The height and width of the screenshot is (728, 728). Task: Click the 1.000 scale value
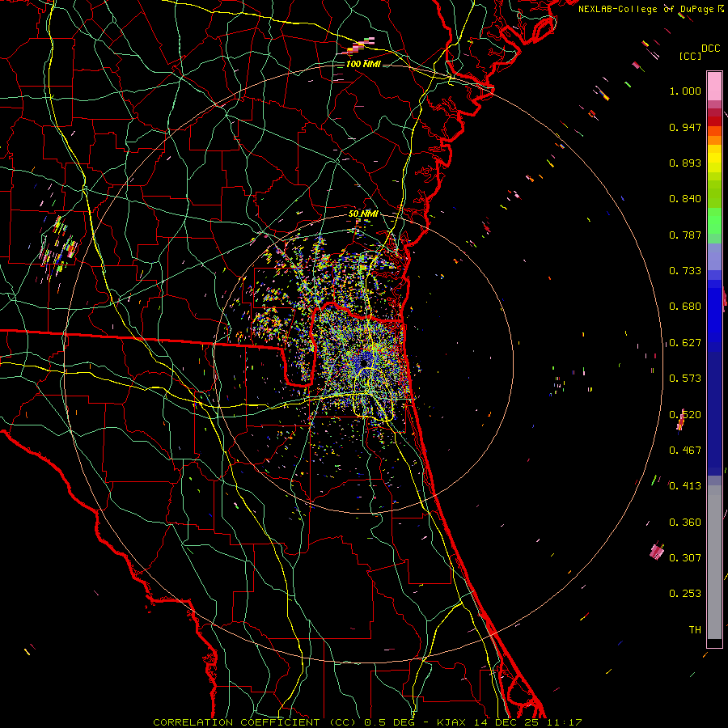pyautogui.click(x=685, y=91)
